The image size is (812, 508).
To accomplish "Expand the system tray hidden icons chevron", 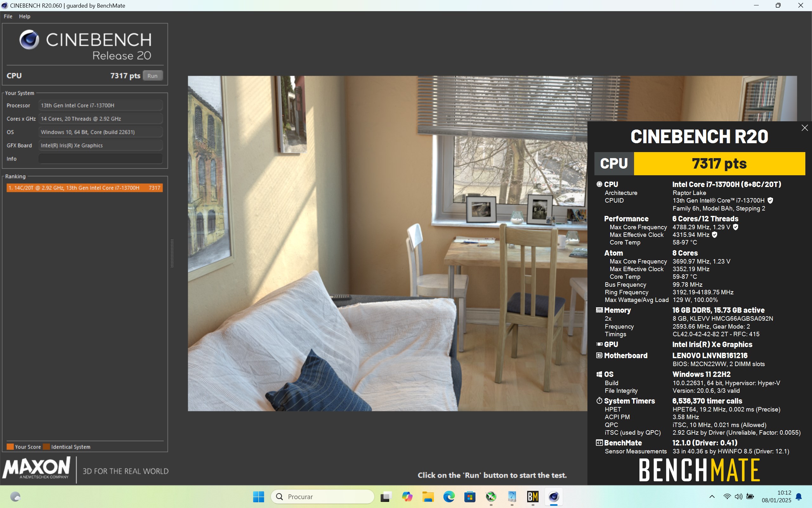I will [712, 497].
